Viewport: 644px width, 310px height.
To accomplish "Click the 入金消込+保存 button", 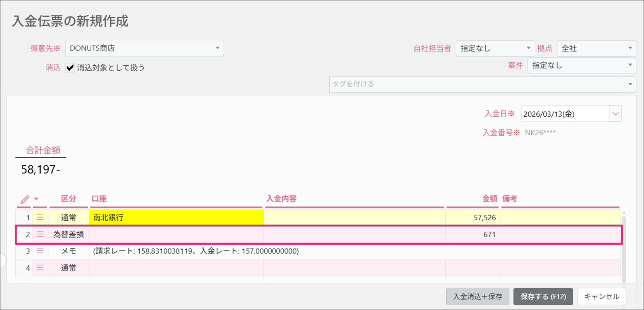I will click(x=478, y=296).
